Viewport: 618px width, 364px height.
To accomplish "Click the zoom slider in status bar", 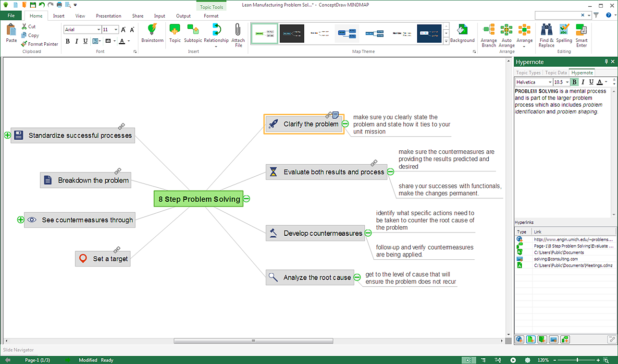I will (x=577, y=360).
